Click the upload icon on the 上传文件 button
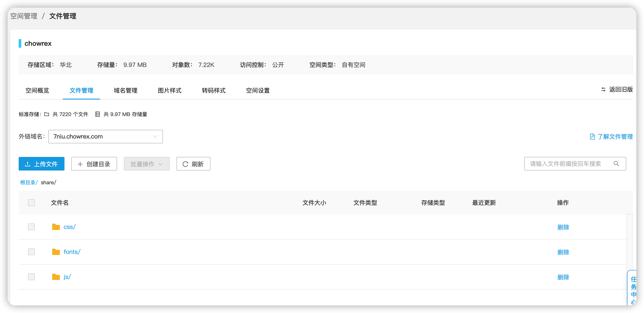Viewport: 644px width, 313px height. (x=28, y=164)
